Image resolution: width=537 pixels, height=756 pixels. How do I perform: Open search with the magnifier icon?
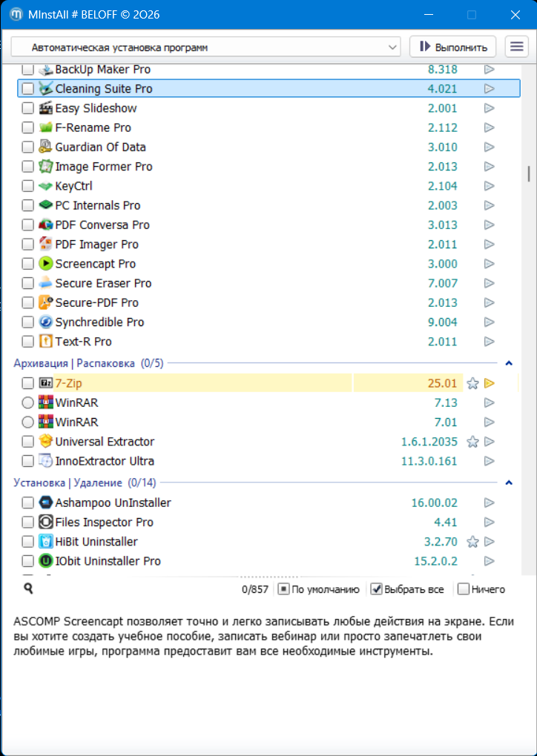click(x=28, y=588)
